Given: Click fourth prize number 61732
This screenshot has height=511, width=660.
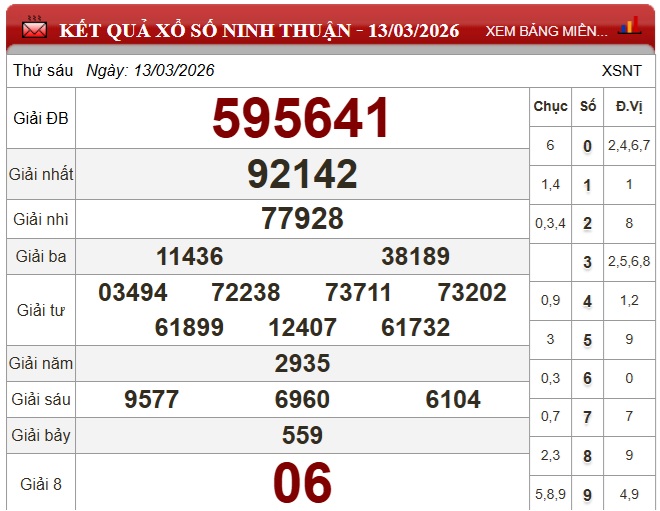Looking at the screenshot, I should click(416, 328).
